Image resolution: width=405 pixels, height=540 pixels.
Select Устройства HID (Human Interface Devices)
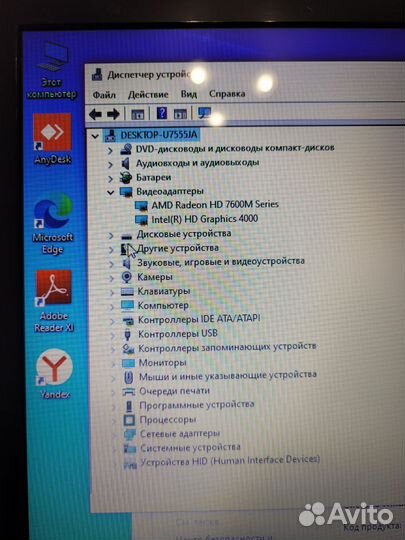230,461
